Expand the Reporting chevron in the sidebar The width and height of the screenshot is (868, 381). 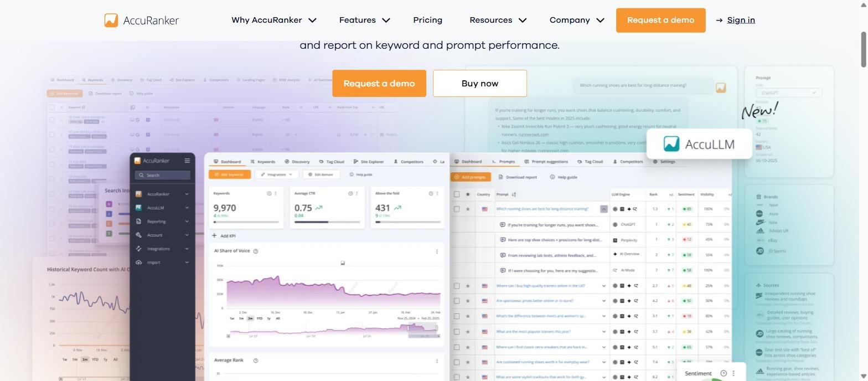(x=187, y=222)
